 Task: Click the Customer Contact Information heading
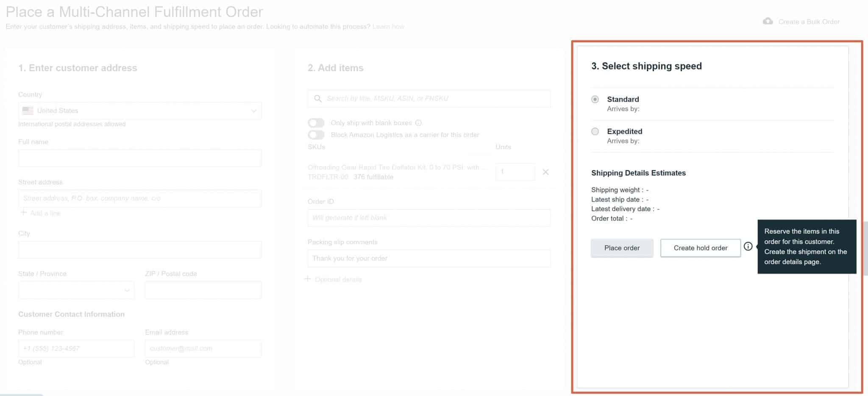click(71, 314)
